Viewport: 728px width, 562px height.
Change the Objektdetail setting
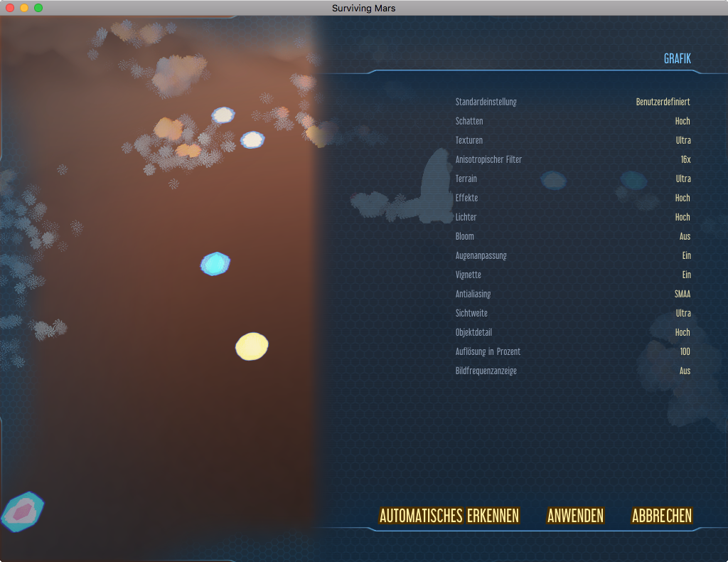coord(573,332)
